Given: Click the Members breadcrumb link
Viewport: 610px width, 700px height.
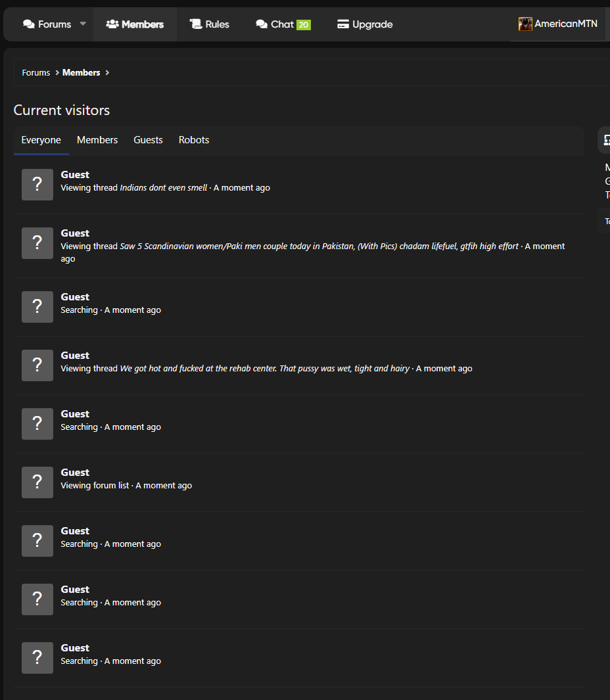Looking at the screenshot, I should pos(82,73).
